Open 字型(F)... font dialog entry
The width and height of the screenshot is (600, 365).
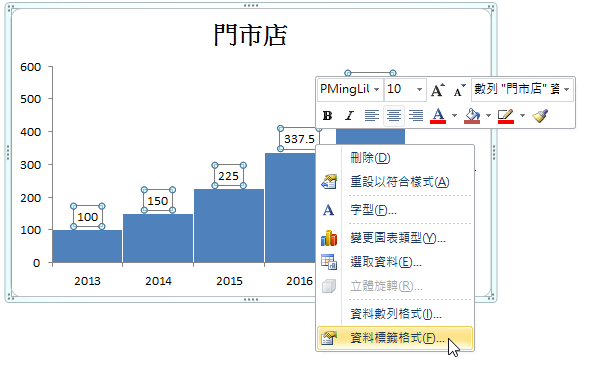[395, 210]
